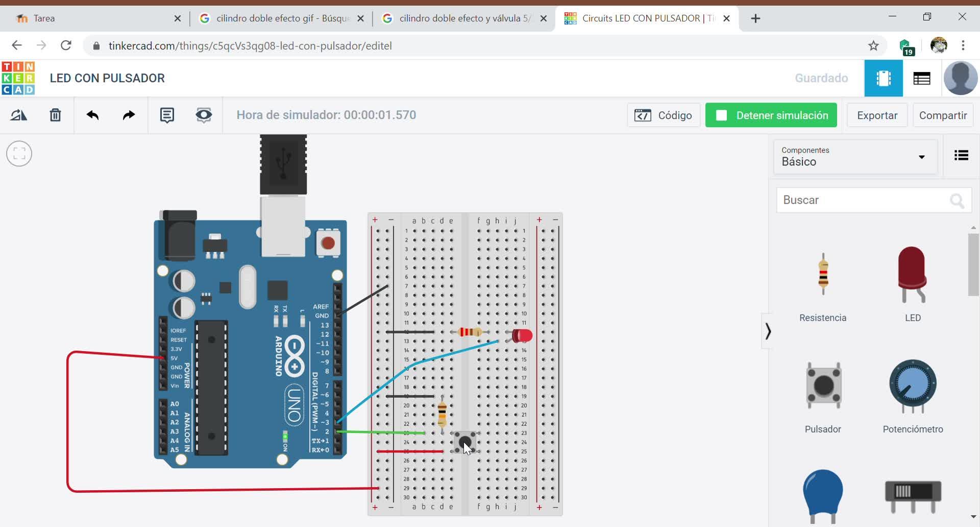This screenshot has width=980, height=527.
Task: Open the Componentes Básico dropdown
Action: pos(855,157)
